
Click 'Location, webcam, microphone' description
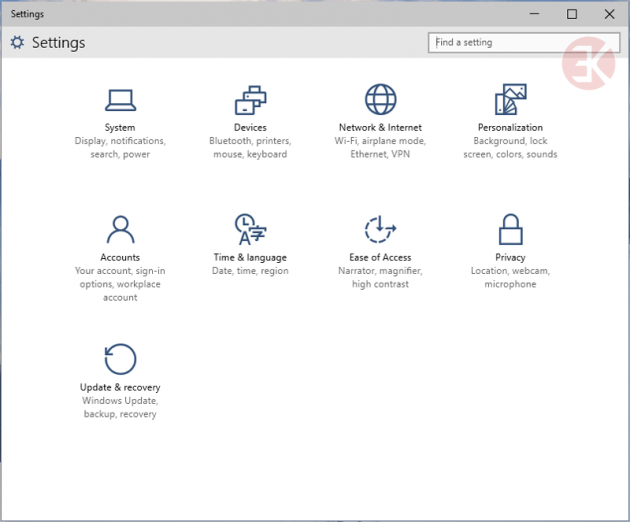click(510, 277)
